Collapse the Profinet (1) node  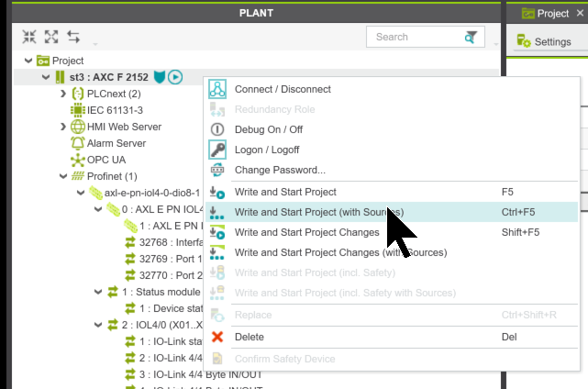[x=62, y=176]
